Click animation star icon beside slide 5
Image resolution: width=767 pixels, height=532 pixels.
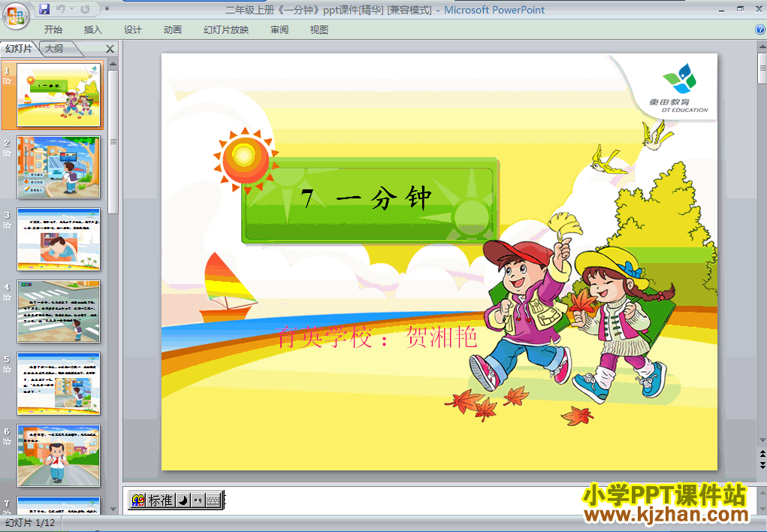click(x=7, y=370)
